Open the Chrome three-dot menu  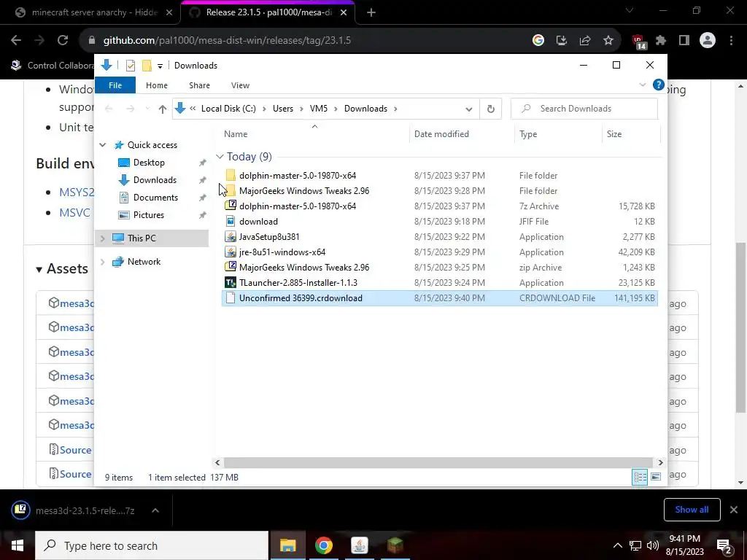point(731,41)
